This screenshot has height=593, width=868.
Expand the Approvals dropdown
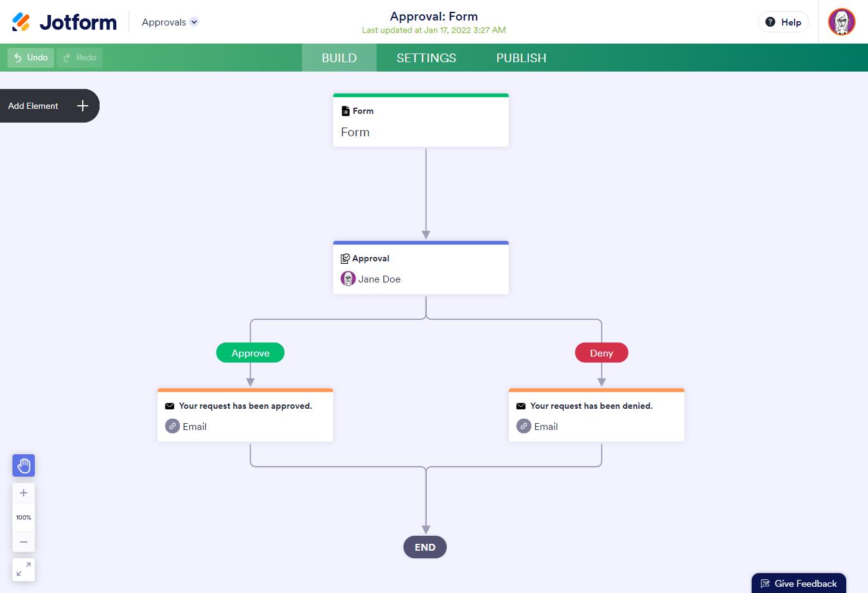[x=194, y=22]
